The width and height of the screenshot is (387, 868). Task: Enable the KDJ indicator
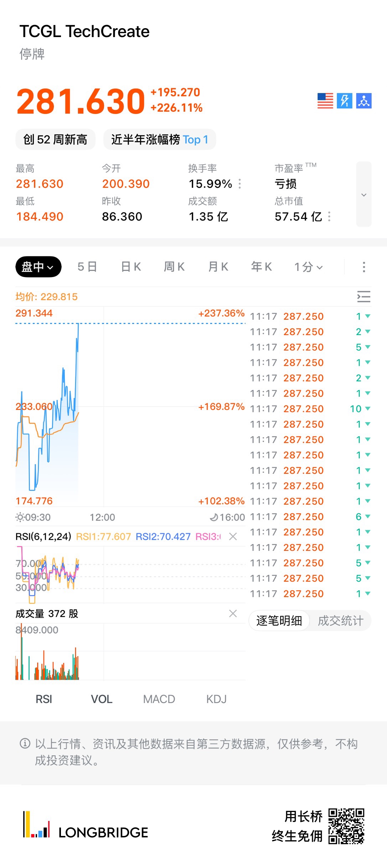(216, 699)
